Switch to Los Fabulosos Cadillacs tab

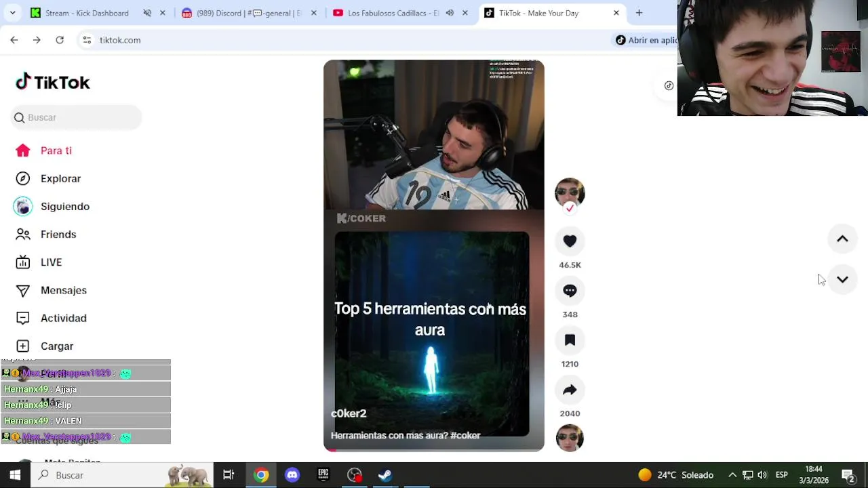(x=393, y=13)
